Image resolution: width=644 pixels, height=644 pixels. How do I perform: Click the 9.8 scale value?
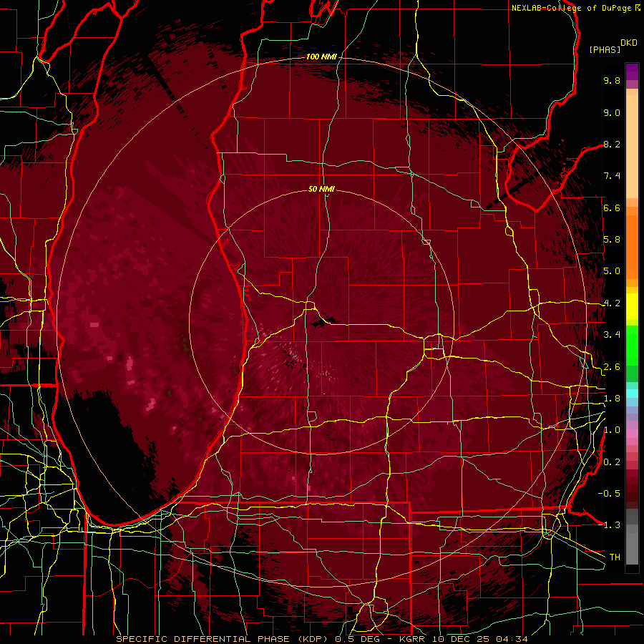click(x=612, y=80)
